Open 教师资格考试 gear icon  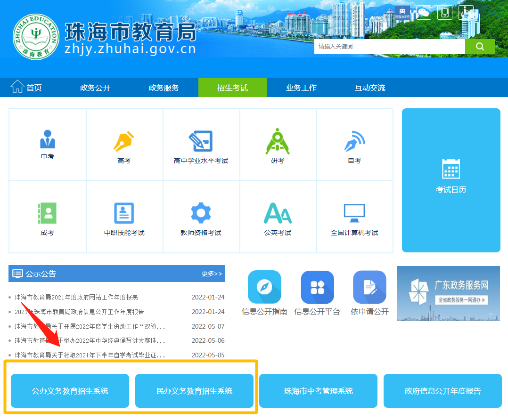coord(201,213)
